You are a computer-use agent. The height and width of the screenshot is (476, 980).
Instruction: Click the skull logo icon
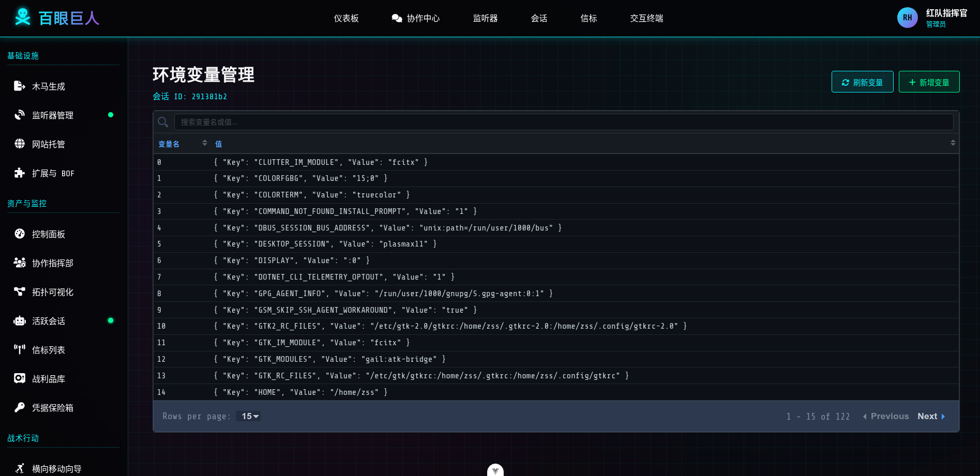22,17
